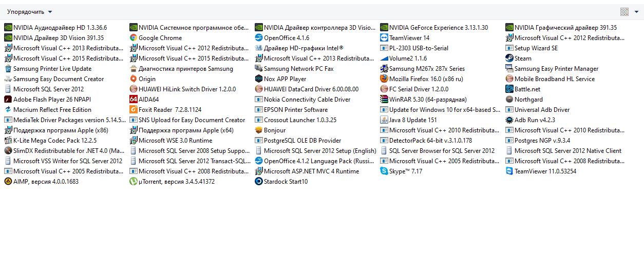
Task: Select NVIDIA Аудиодрайвер HD 1.3.36.6 entry
Action: coord(55,28)
